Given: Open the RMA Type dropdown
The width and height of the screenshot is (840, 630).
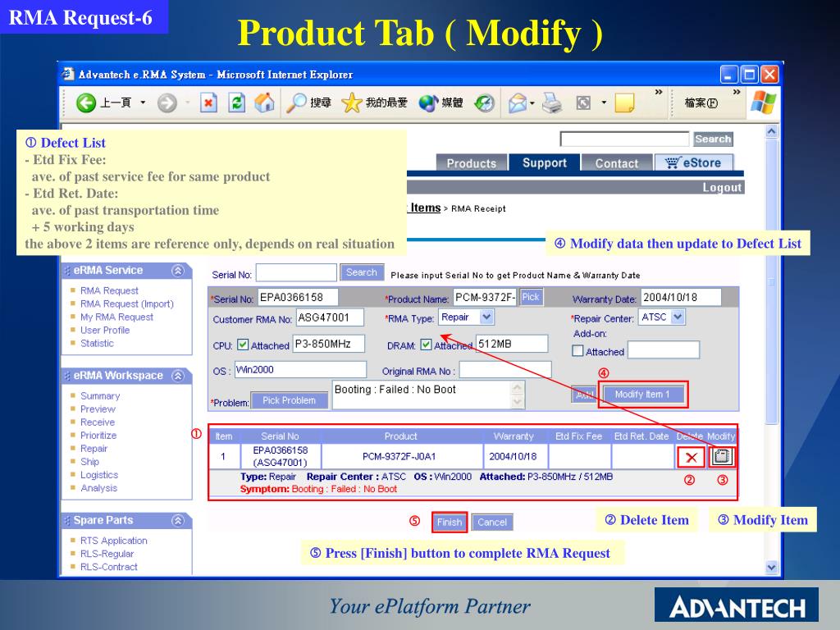Looking at the screenshot, I should click(x=486, y=317).
